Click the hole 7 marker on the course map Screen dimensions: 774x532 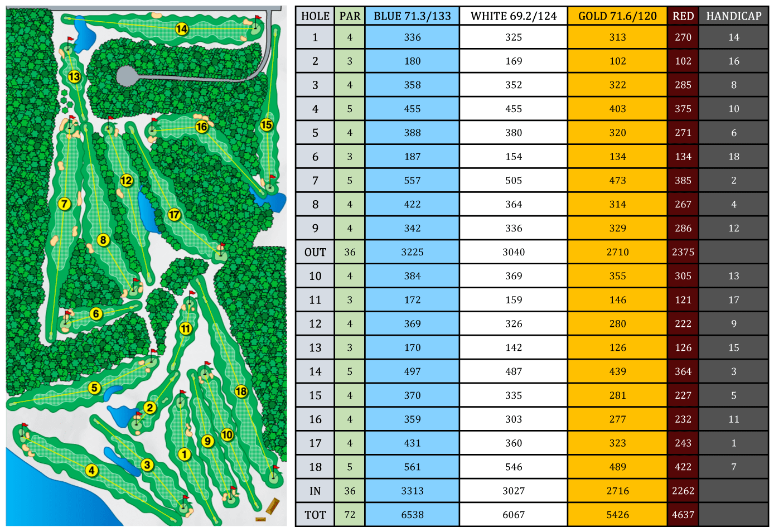65,204
